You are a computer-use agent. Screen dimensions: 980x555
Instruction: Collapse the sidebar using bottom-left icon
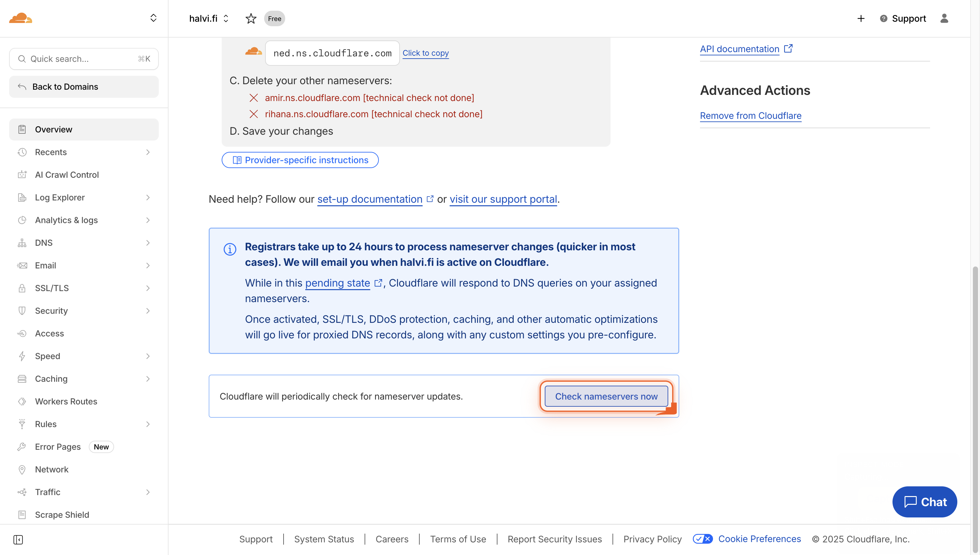point(18,540)
